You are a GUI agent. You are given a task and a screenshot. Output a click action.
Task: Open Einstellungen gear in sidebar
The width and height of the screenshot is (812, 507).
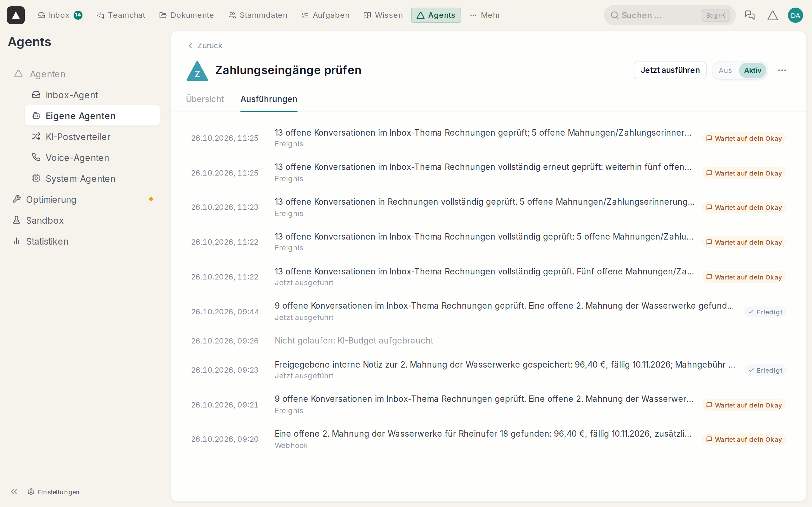tap(54, 491)
